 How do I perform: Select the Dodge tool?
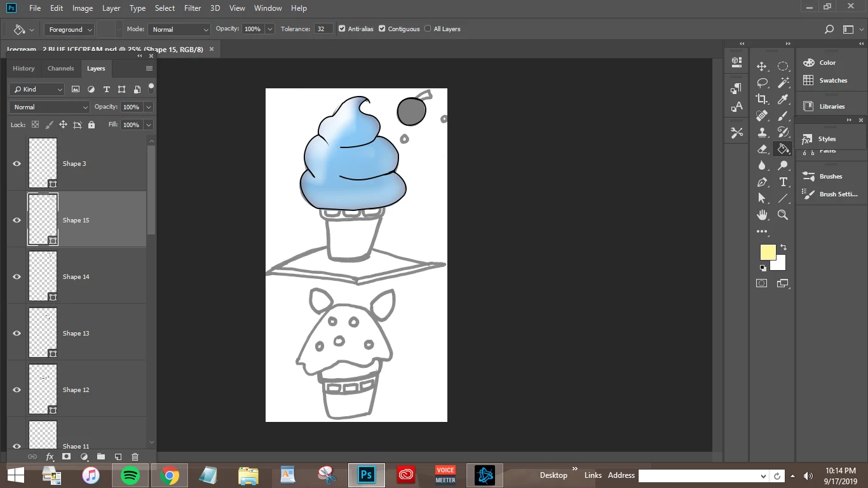pyautogui.click(x=783, y=165)
